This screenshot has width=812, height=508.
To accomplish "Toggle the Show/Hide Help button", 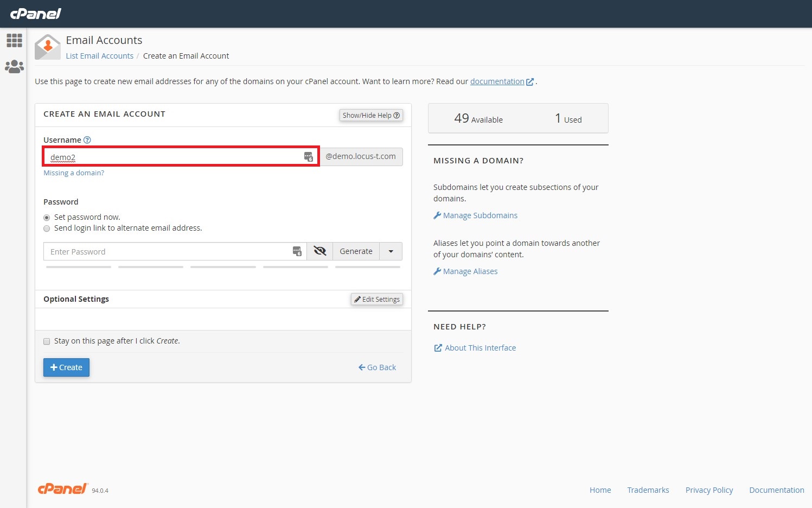I will point(371,115).
